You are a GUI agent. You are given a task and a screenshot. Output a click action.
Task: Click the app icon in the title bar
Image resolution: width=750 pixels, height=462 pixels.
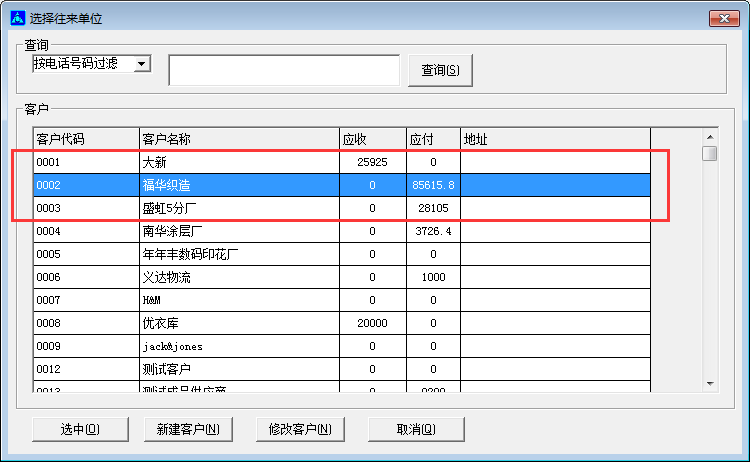click(x=17, y=18)
